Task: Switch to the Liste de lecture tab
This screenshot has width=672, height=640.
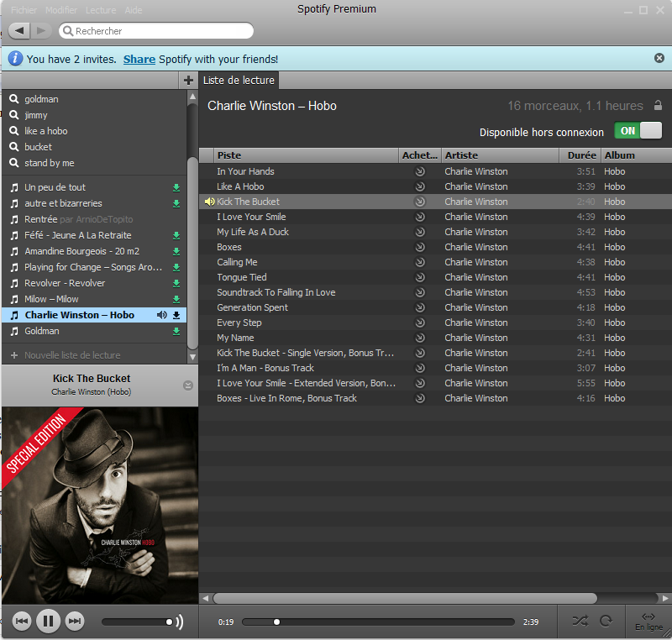Action: [x=239, y=80]
